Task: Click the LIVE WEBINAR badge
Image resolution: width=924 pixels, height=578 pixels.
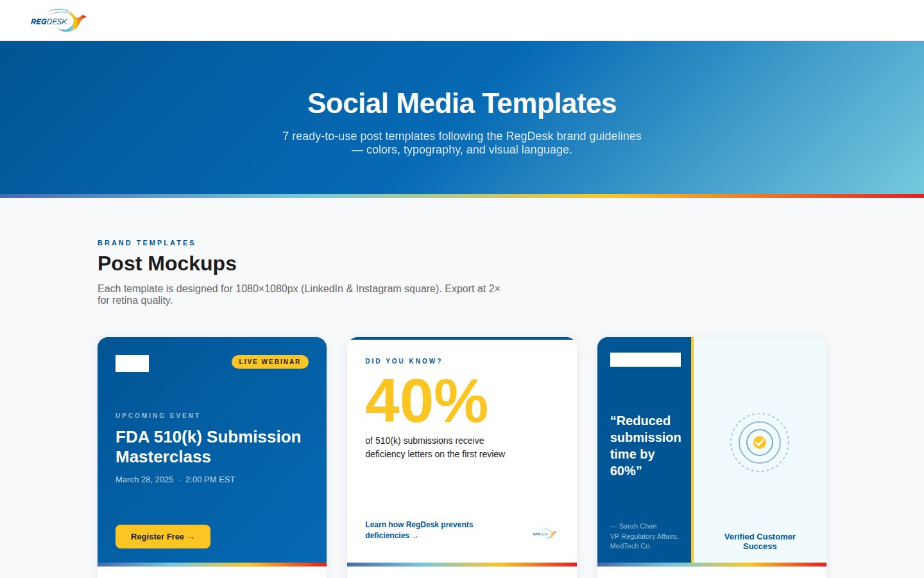Action: pyautogui.click(x=270, y=362)
